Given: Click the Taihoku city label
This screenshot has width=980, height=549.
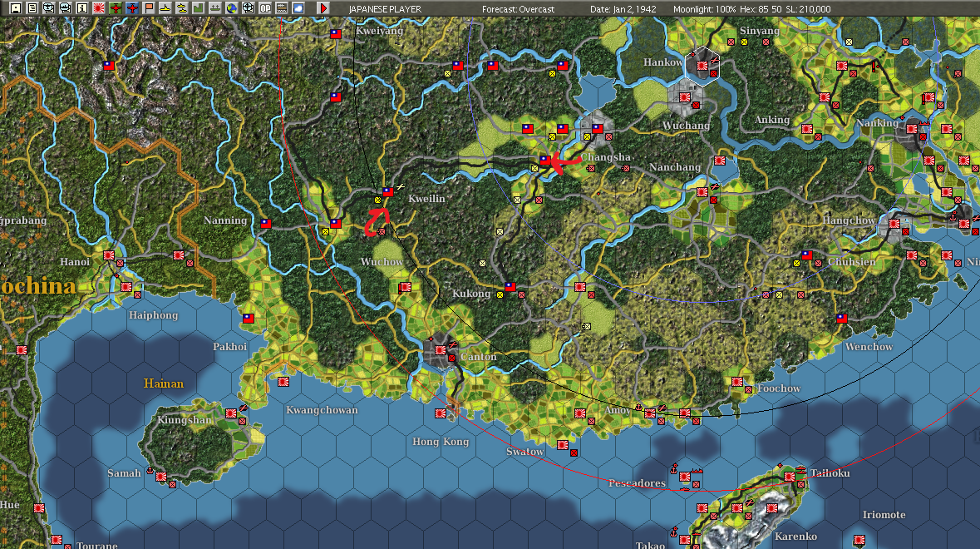Looking at the screenshot, I should (x=830, y=472).
